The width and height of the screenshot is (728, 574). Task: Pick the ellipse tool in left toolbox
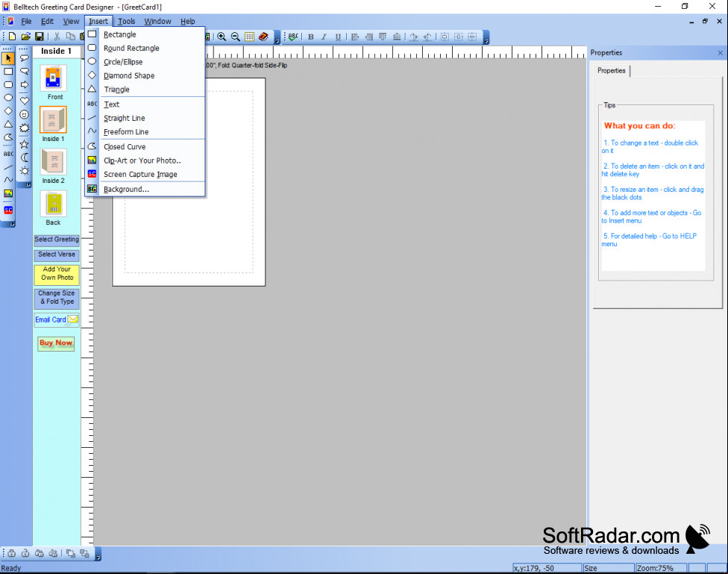pyautogui.click(x=8, y=98)
